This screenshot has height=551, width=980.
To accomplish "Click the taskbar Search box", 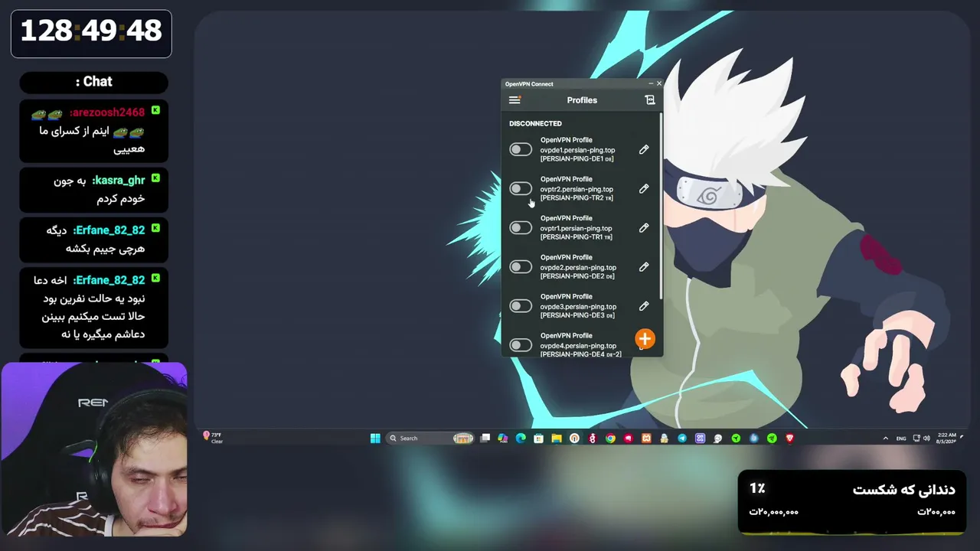I will [430, 439].
